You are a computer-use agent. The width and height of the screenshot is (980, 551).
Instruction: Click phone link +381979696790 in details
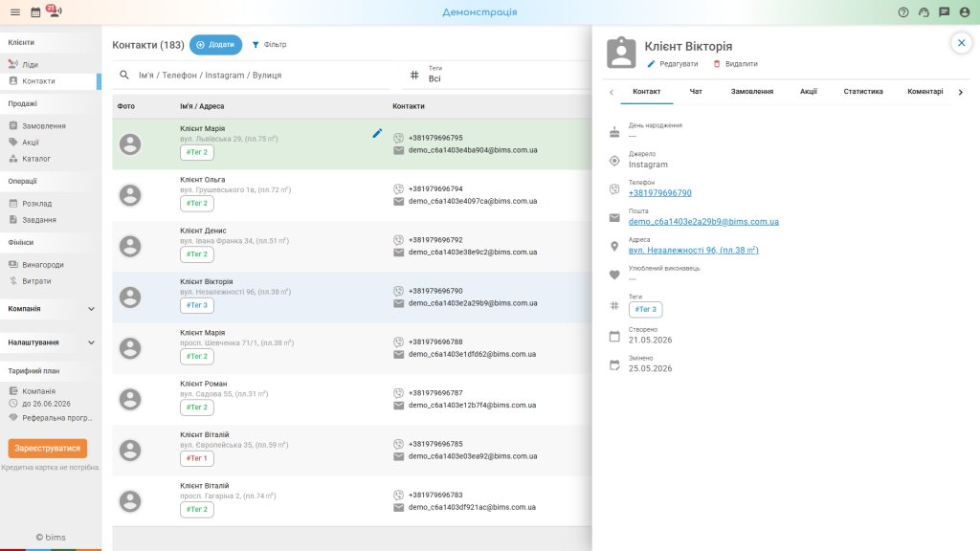pos(660,193)
